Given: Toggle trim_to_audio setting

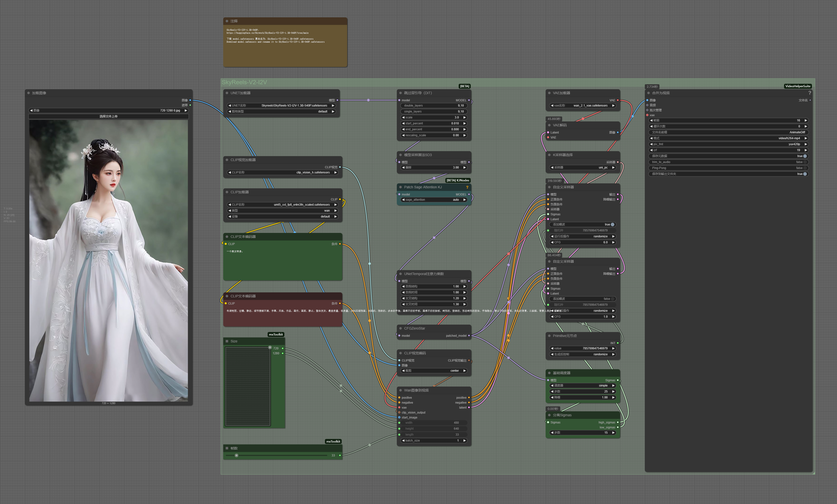Looking at the screenshot, I should click(x=805, y=162).
